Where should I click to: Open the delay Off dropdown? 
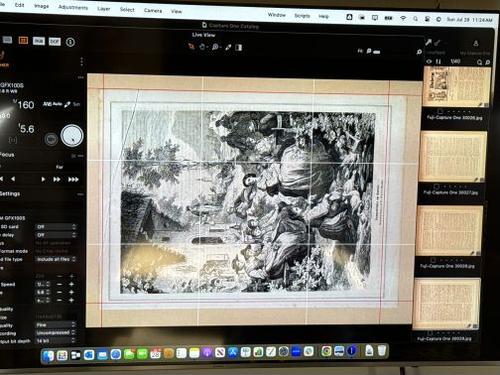tap(56, 235)
